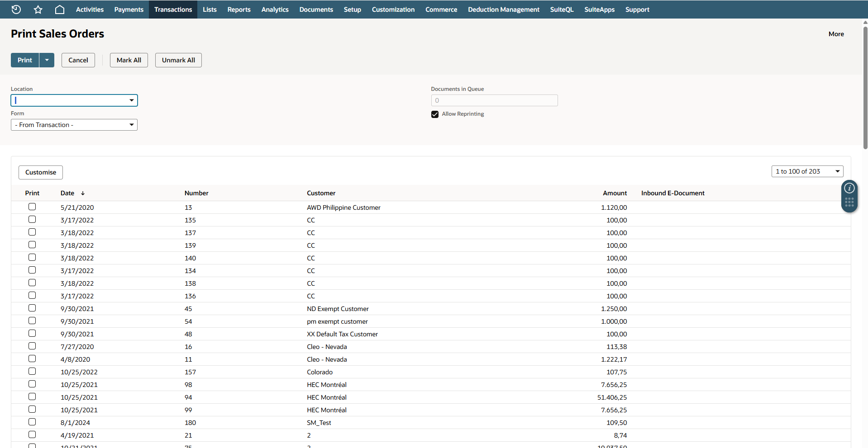Open the Support menu
Screen dimensions: 868x448
[x=637, y=9]
